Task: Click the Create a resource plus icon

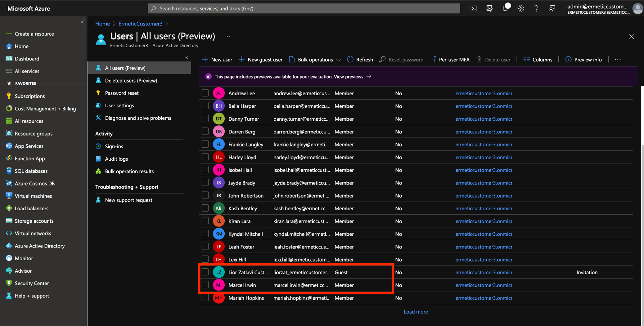Action: point(9,34)
